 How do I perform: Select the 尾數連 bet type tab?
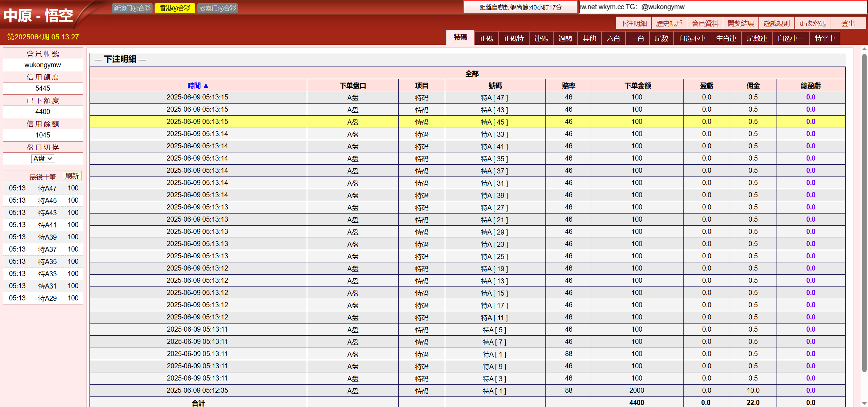coord(756,38)
